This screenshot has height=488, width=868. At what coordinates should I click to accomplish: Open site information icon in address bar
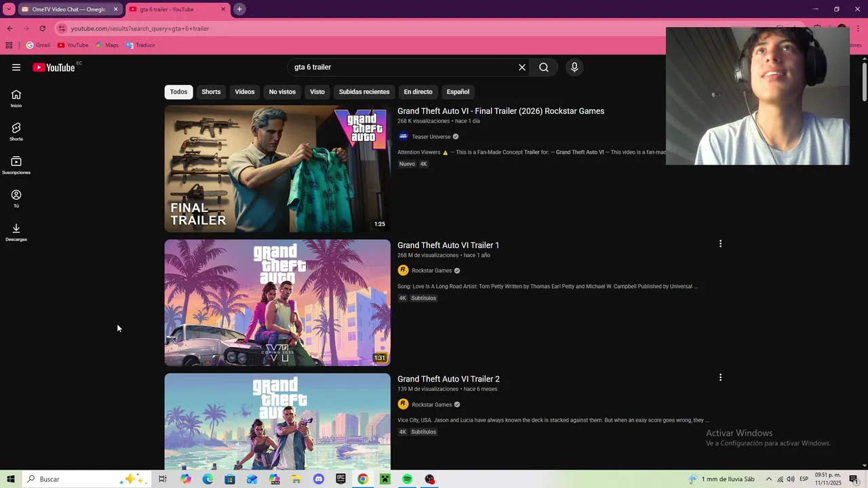(62, 28)
